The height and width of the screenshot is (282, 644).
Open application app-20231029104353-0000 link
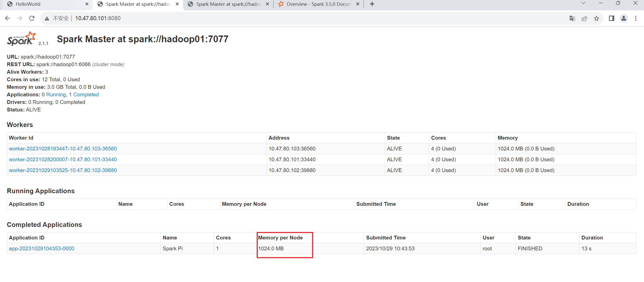coord(42,249)
